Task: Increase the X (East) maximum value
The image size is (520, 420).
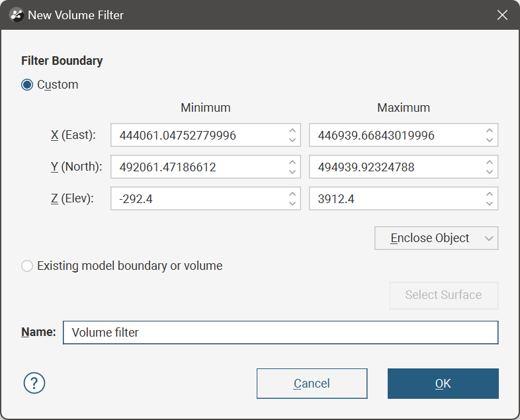Action: click(489, 131)
